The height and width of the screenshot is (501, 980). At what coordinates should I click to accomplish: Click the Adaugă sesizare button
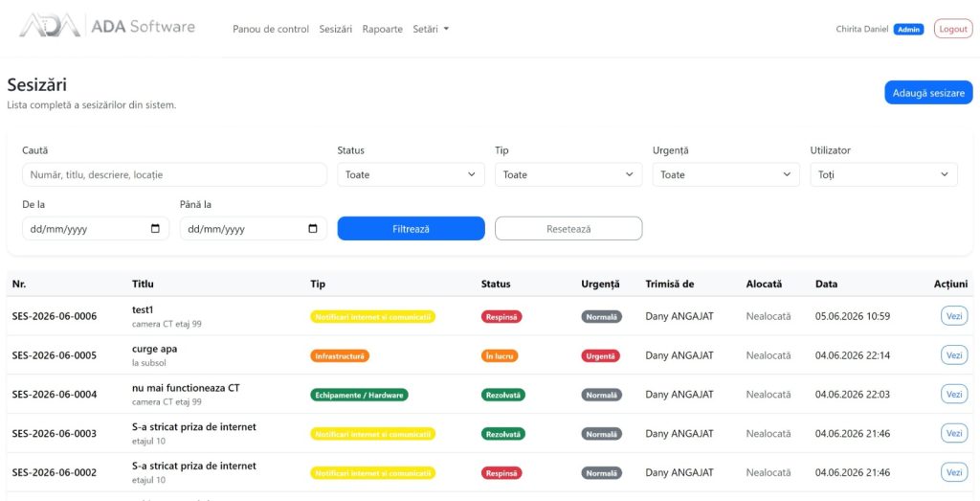coord(928,93)
